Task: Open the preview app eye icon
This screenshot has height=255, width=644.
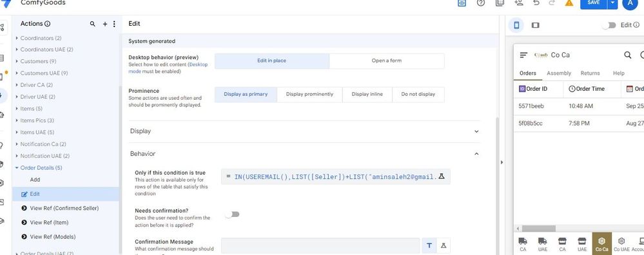Action: click(x=462, y=3)
